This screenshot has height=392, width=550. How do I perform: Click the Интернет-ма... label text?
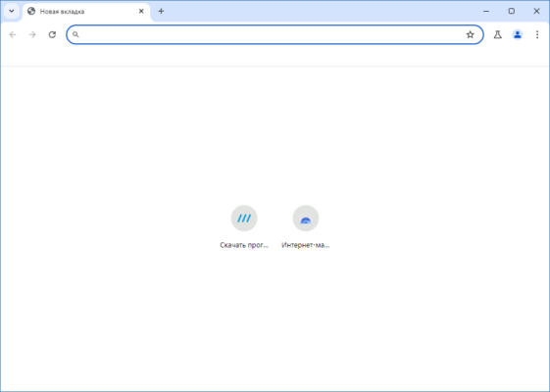306,245
